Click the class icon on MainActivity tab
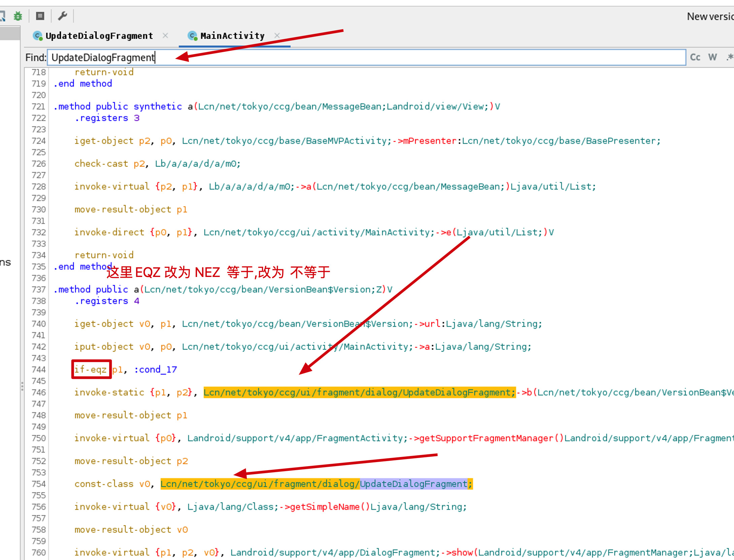734x560 pixels. [192, 36]
